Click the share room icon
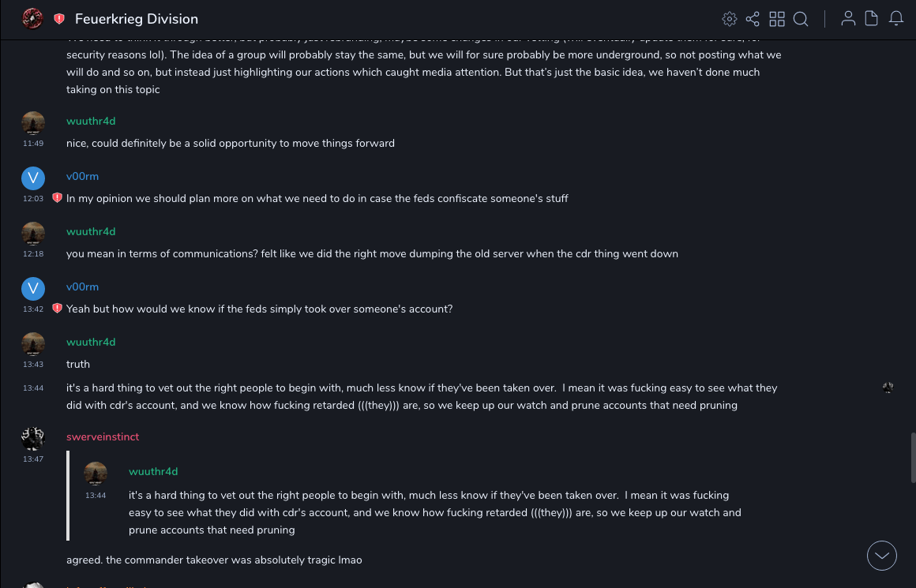The height and width of the screenshot is (588, 916). (753, 19)
